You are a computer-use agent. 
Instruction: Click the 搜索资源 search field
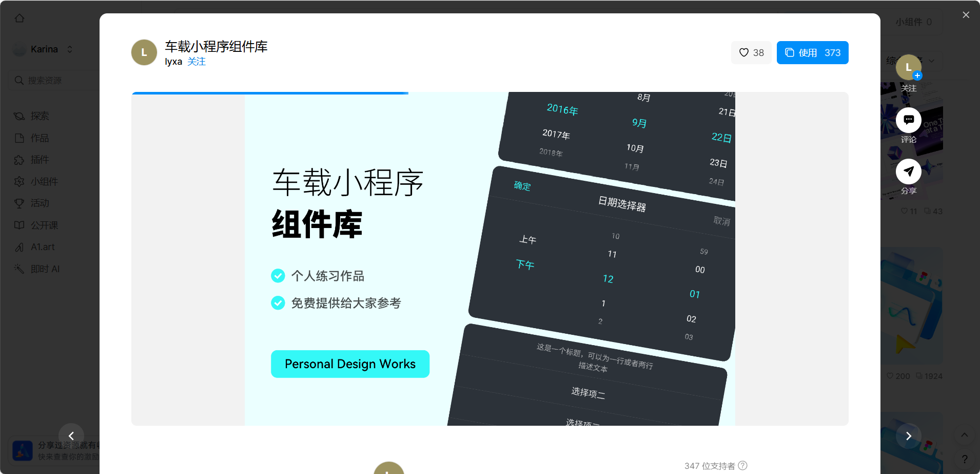tap(54, 81)
